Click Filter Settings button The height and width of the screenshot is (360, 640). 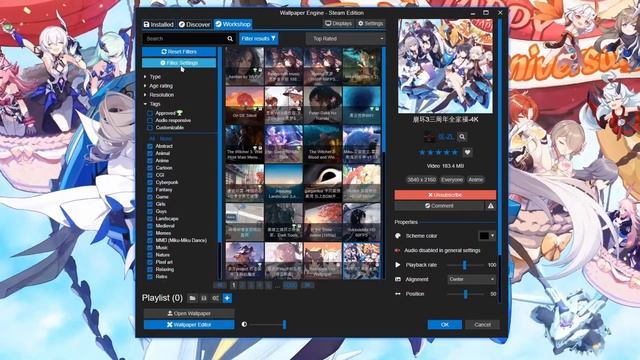coord(179,63)
